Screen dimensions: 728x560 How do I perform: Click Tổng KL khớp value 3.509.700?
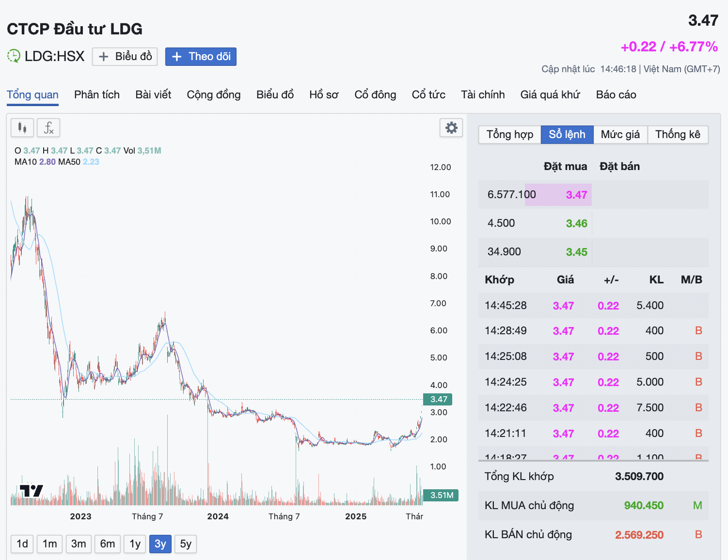point(639,477)
